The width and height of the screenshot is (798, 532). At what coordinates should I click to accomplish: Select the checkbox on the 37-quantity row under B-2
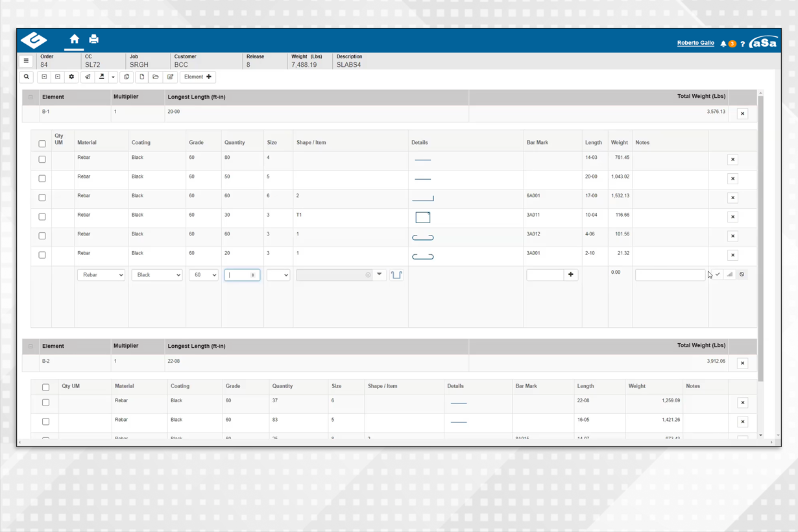tap(45, 402)
